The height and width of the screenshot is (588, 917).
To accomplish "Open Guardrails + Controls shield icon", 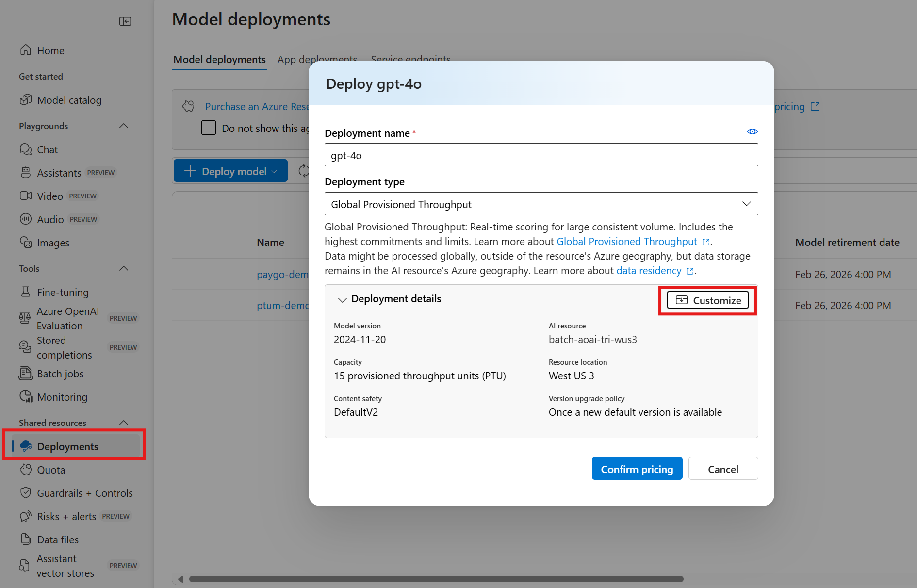I will tap(26, 493).
